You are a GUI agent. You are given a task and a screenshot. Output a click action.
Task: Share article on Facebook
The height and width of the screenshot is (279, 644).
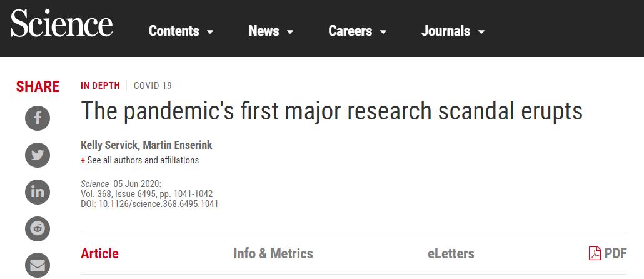(x=38, y=118)
